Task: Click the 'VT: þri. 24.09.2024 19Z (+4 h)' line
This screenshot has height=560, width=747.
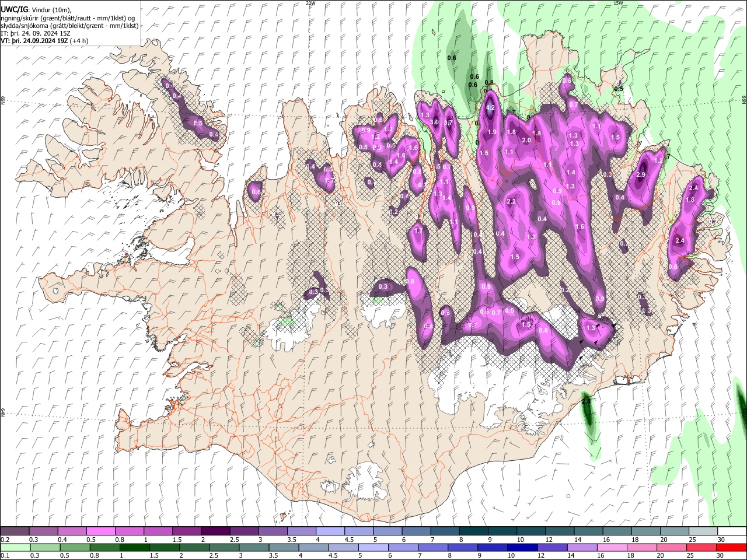Action: coord(45,41)
